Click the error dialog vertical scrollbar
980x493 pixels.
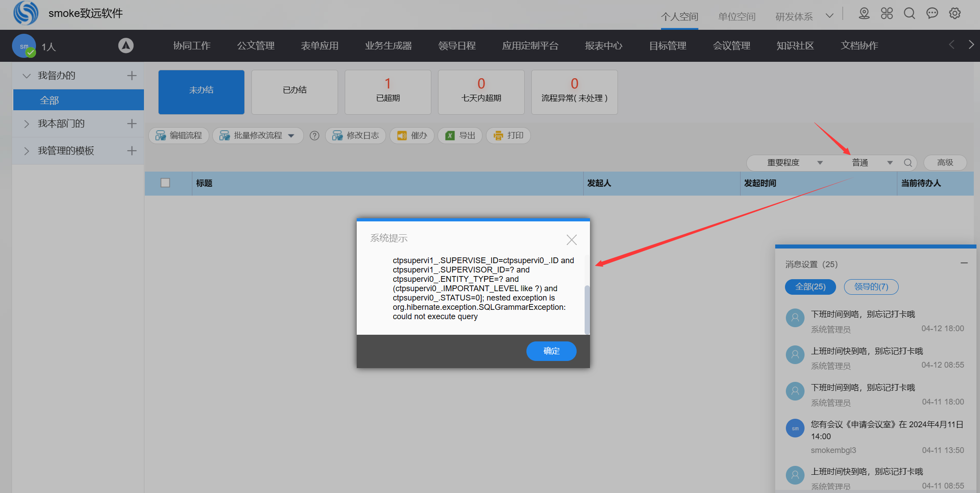click(587, 309)
